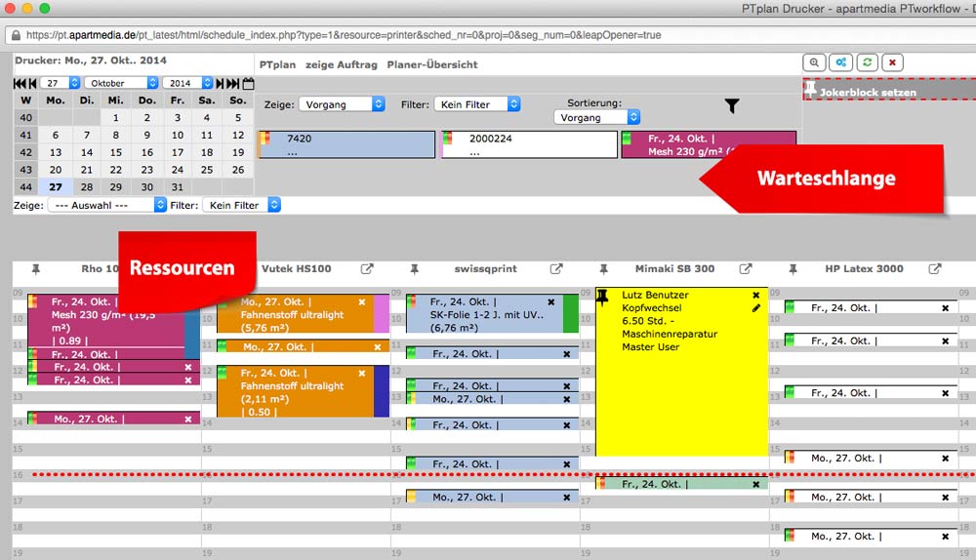
Task: Go to previous day arrow
Action: coord(32,83)
